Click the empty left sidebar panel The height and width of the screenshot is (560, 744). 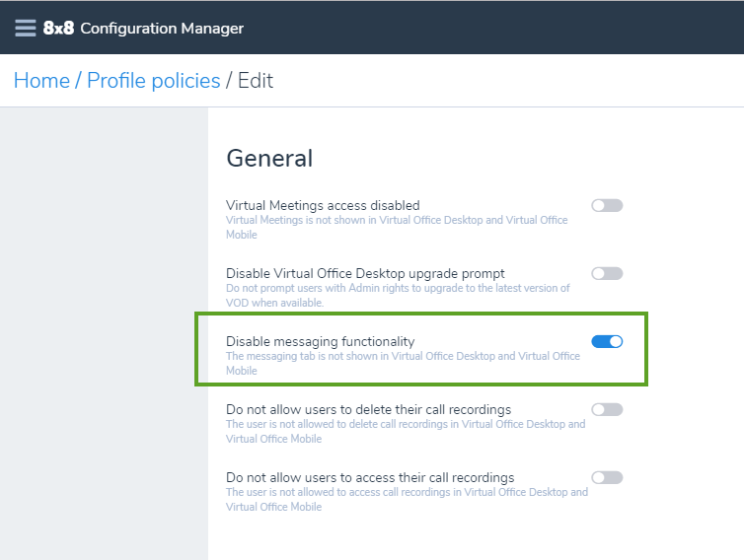[104, 334]
